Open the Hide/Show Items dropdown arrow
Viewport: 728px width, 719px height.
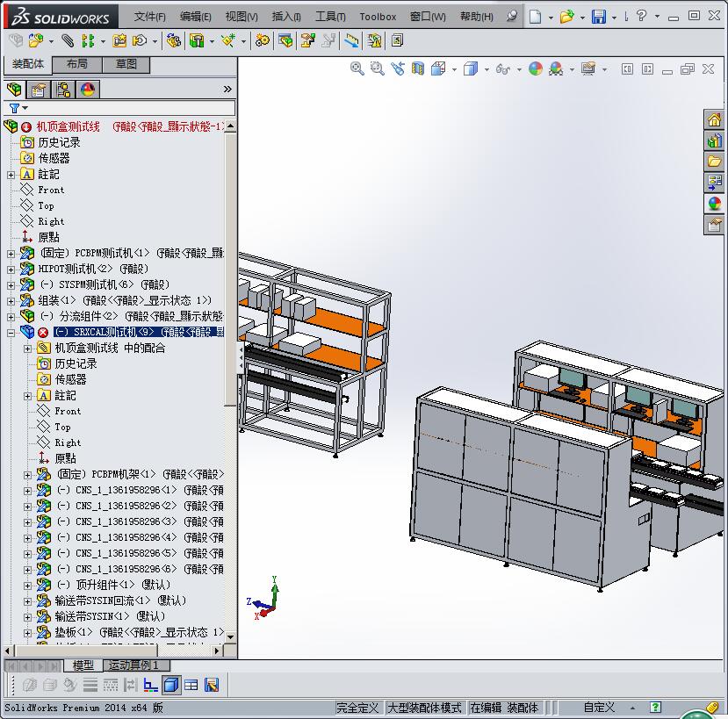[519, 70]
